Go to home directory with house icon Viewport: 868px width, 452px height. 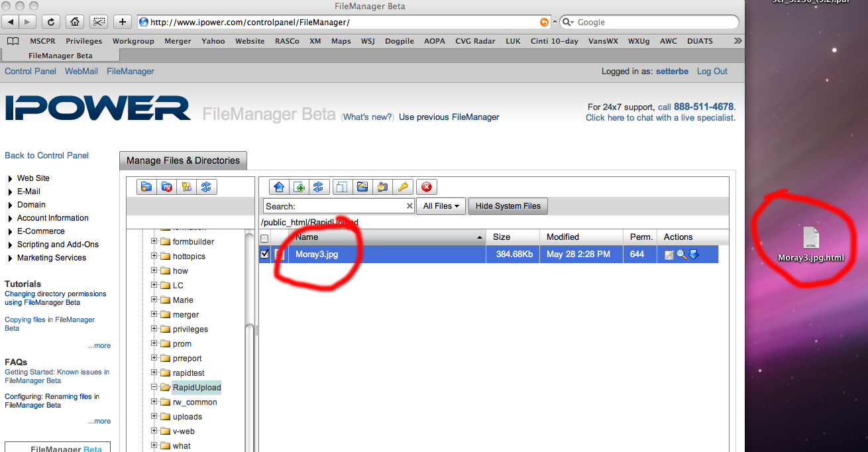(279, 187)
